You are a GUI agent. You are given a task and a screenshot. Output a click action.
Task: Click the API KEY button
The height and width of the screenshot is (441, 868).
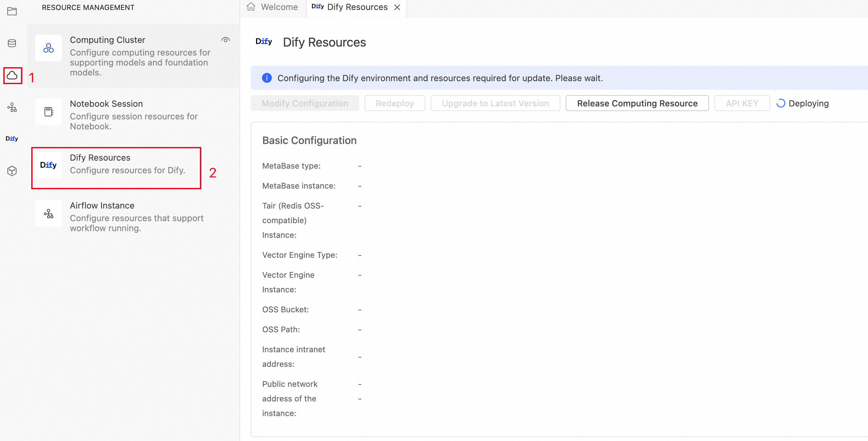[x=742, y=103]
